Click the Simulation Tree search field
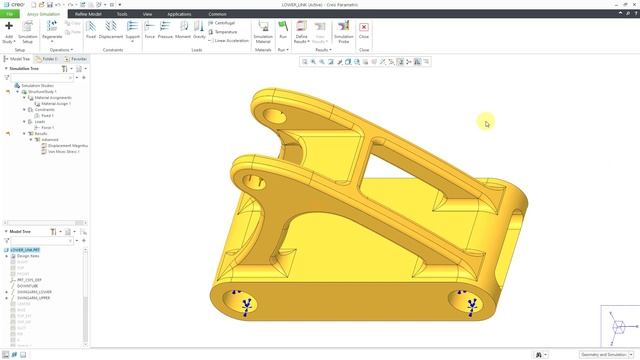 pos(42,77)
